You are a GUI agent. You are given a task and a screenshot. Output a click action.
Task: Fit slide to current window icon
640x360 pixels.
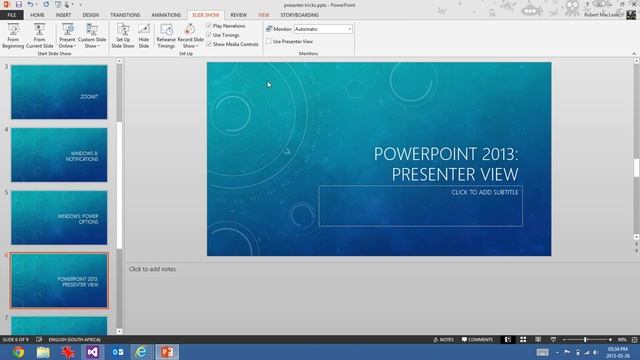point(635,340)
